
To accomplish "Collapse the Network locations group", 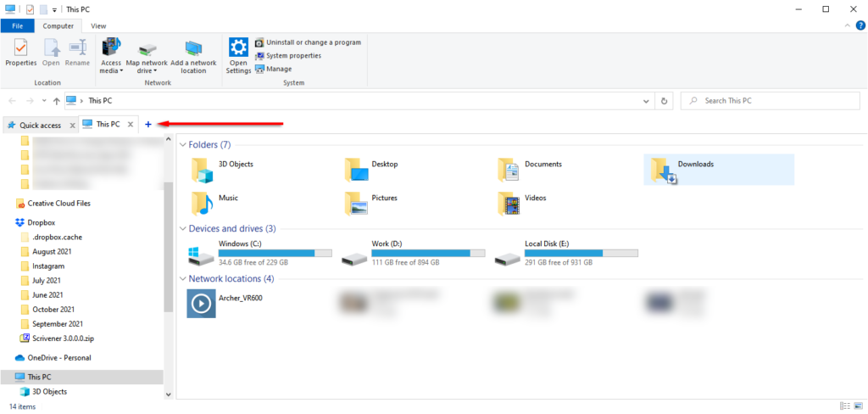I will coord(183,279).
